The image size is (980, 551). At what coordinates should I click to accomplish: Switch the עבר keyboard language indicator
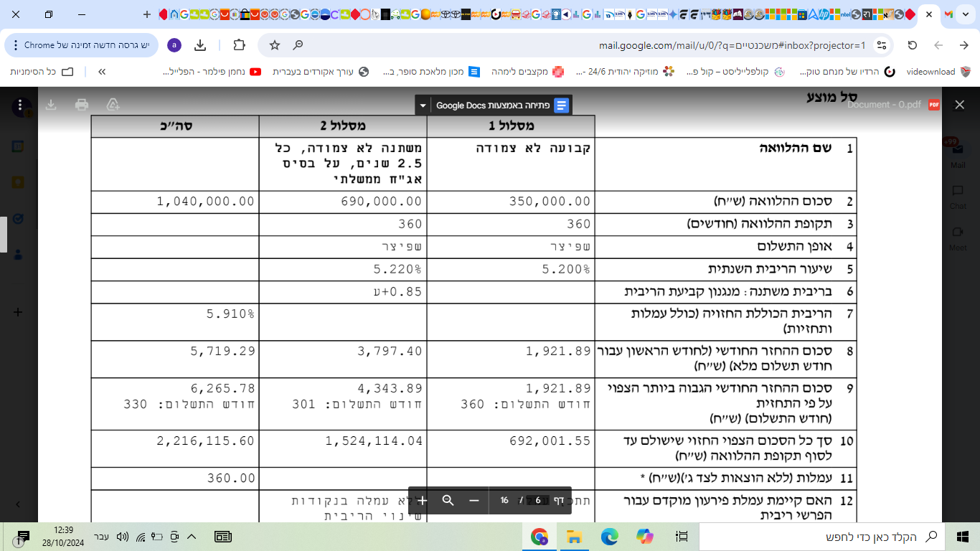coord(101,537)
